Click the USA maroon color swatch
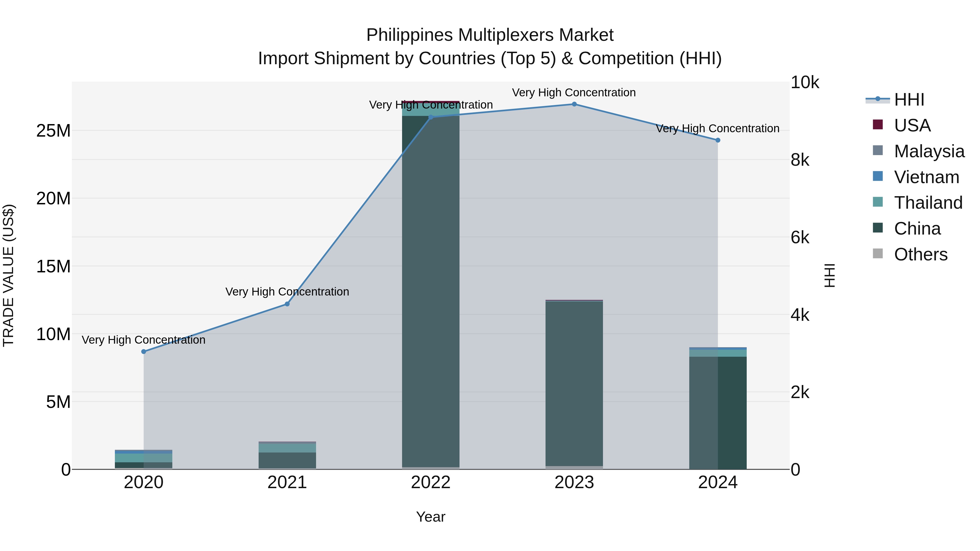 pos(878,124)
